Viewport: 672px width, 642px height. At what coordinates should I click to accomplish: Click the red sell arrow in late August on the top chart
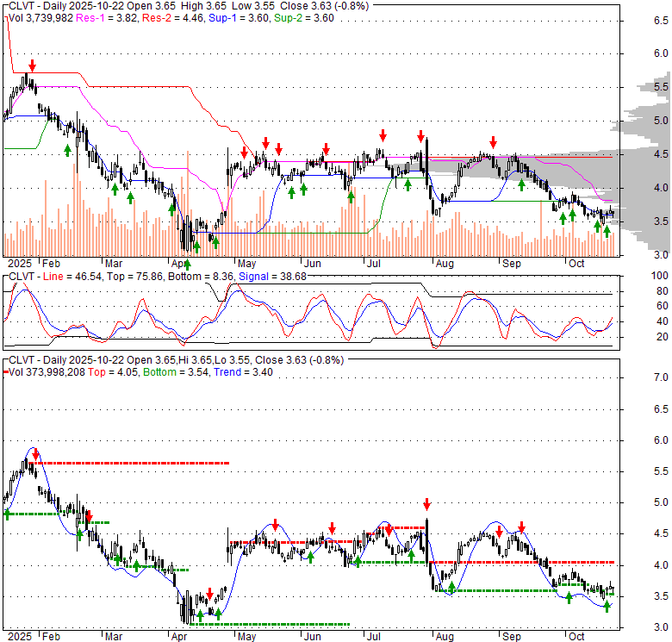coord(494,142)
